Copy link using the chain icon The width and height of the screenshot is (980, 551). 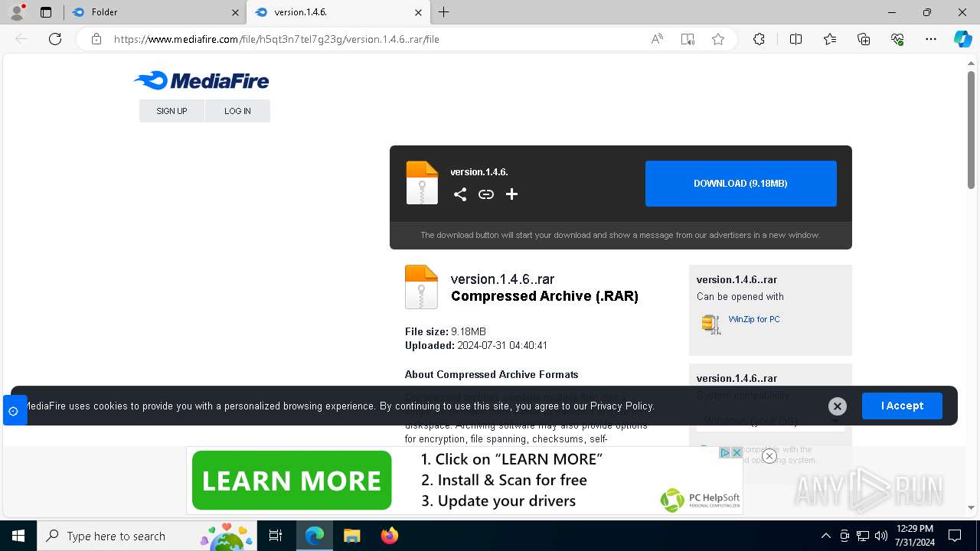click(486, 194)
